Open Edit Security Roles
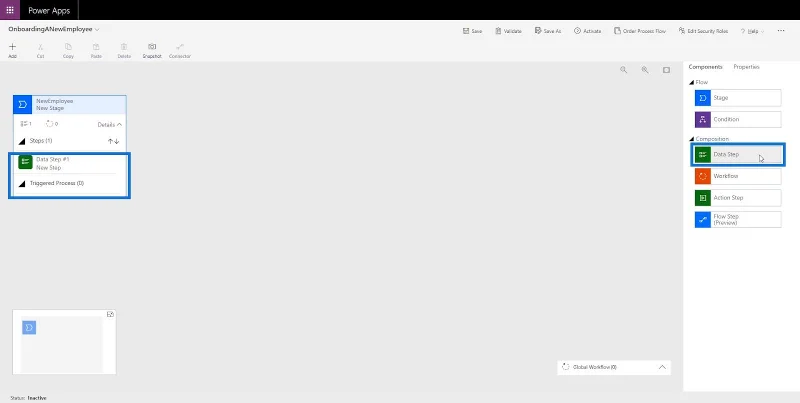 (703, 31)
